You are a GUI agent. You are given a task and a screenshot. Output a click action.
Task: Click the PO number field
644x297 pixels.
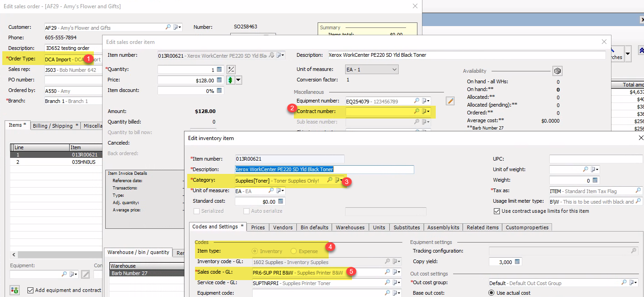73,80
